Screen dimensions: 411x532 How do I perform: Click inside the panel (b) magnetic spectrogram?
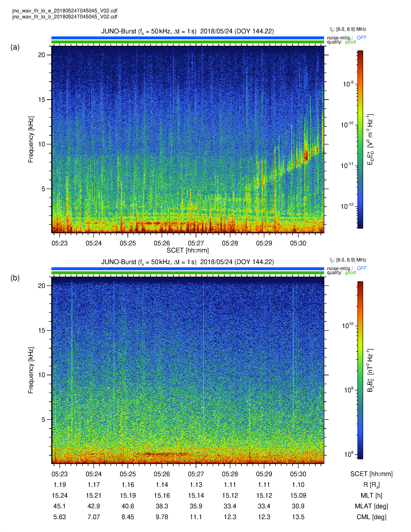(x=188, y=370)
